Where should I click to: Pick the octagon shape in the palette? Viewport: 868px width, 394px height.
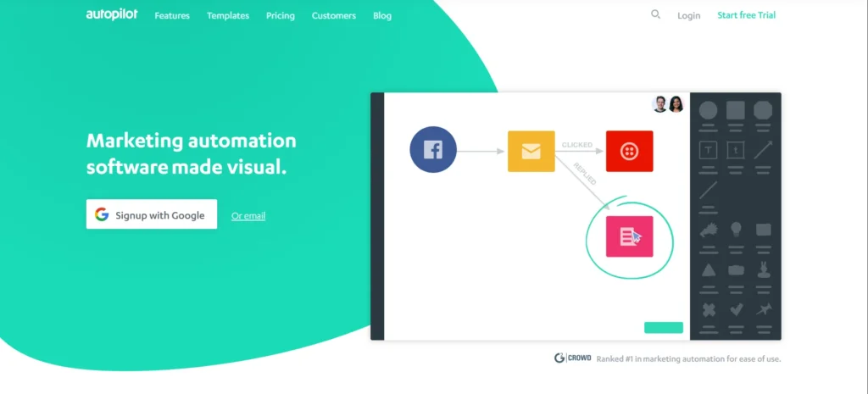[763, 109]
